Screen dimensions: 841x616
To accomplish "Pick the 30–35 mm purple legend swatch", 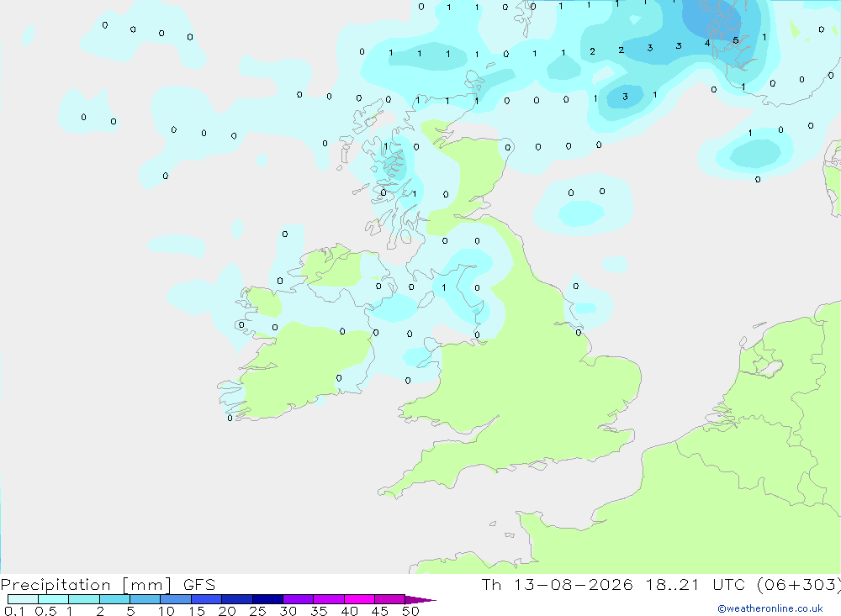I will 298,599.
